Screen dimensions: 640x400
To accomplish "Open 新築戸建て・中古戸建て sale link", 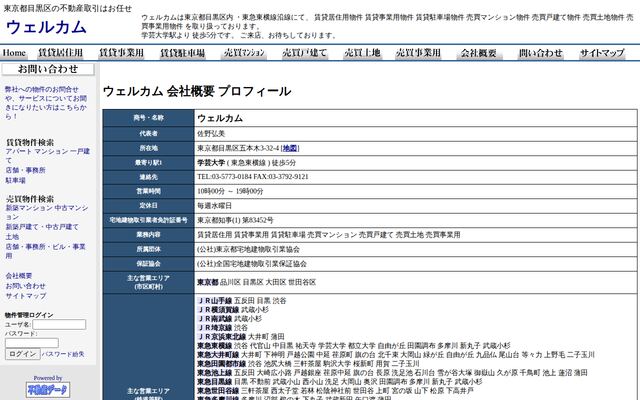I will pos(42,227).
